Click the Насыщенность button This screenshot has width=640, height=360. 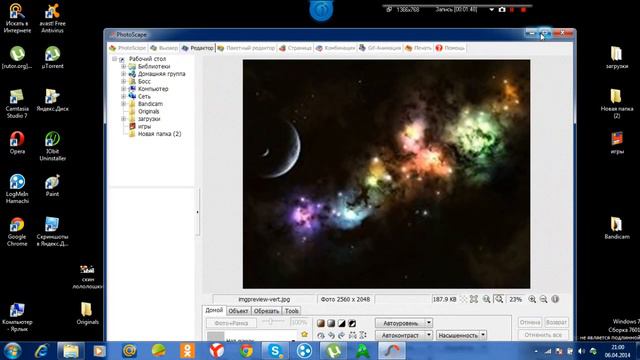point(458,335)
